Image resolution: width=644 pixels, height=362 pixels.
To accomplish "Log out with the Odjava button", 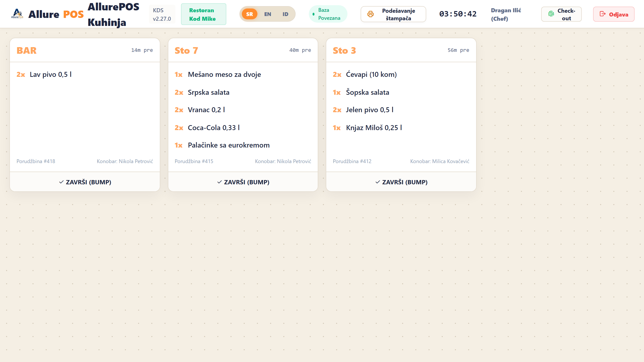I will pos(614,14).
